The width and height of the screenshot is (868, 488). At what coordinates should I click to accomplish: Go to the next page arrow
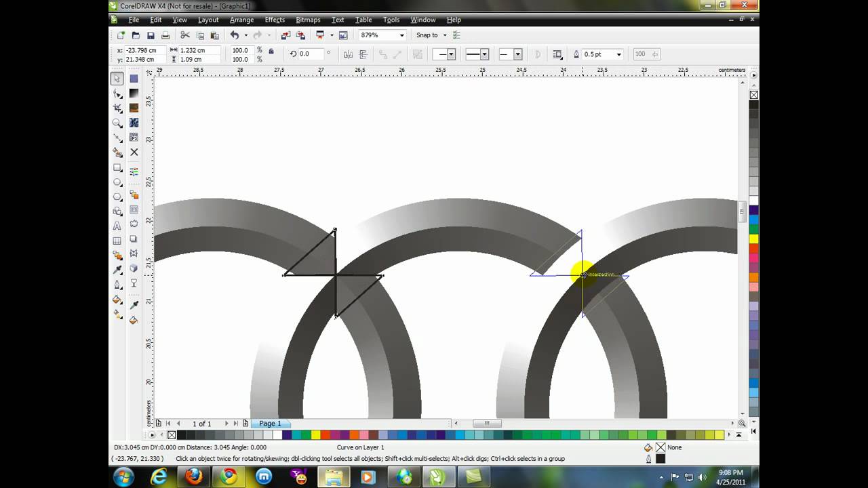(x=226, y=424)
